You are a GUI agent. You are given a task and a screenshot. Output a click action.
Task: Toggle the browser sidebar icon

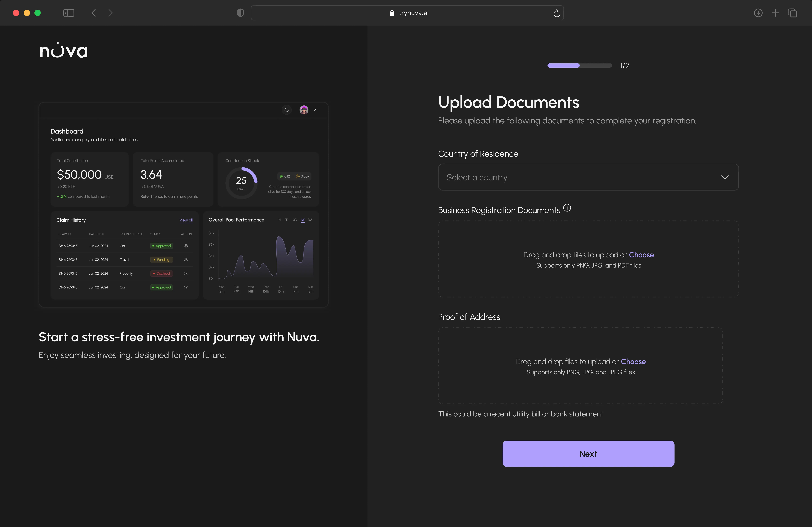[x=69, y=13]
